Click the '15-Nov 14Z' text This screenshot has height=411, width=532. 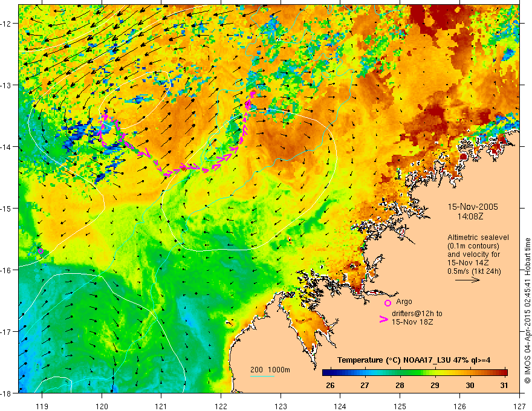pyautogui.click(x=467, y=263)
